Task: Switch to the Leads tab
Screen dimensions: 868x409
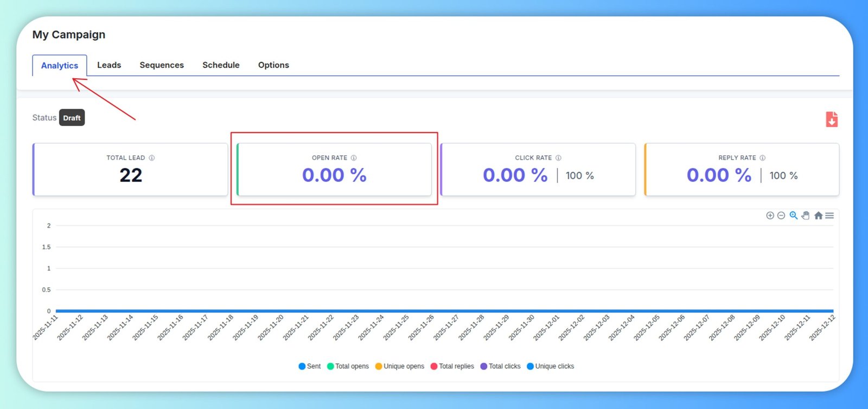Action: (109, 65)
